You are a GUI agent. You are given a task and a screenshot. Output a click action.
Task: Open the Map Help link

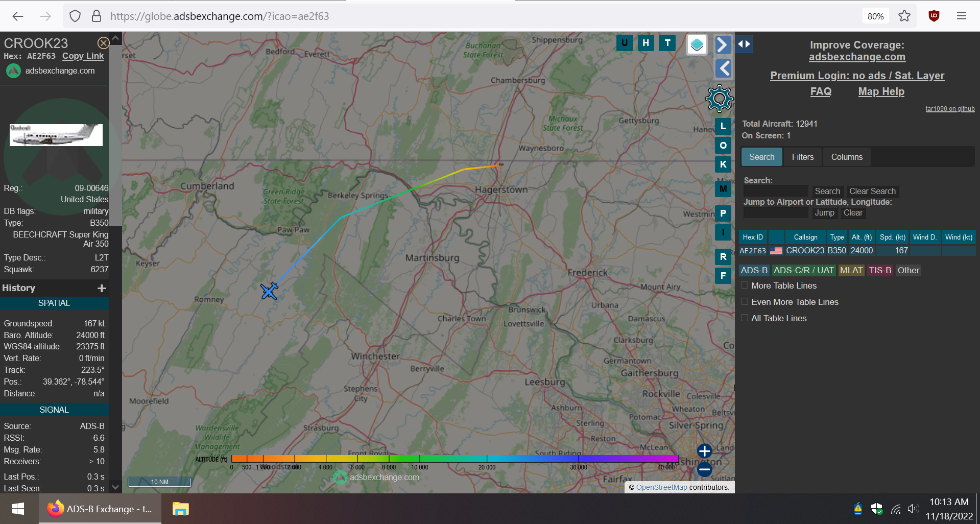click(881, 91)
